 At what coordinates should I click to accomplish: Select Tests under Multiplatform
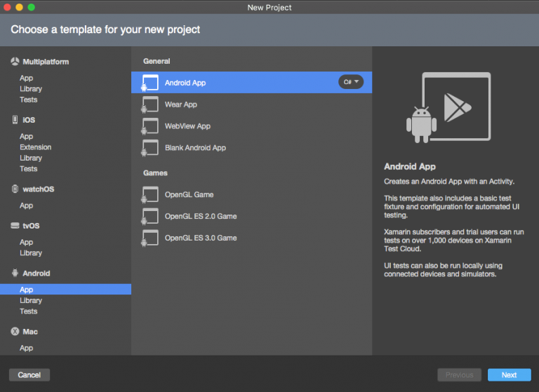(x=29, y=100)
